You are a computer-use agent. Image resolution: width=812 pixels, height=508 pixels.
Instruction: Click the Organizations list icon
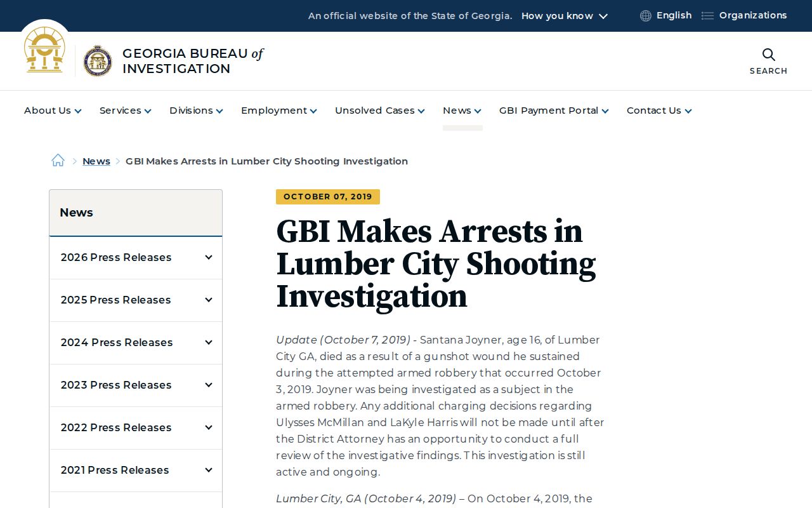tap(707, 16)
